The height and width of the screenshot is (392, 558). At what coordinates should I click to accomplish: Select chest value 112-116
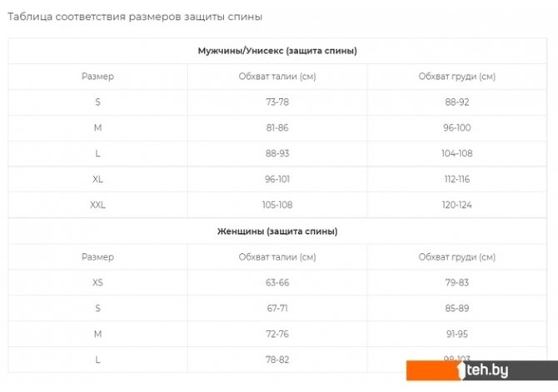pyautogui.click(x=457, y=179)
